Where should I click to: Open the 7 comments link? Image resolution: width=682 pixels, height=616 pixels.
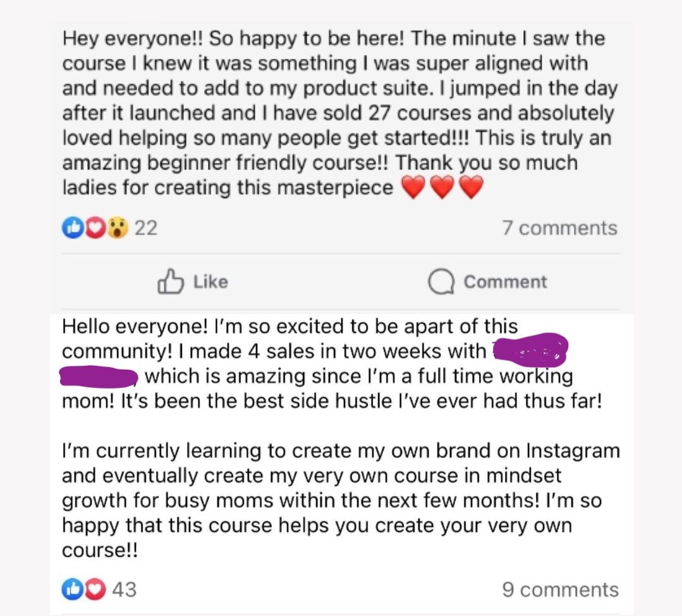[x=559, y=228]
